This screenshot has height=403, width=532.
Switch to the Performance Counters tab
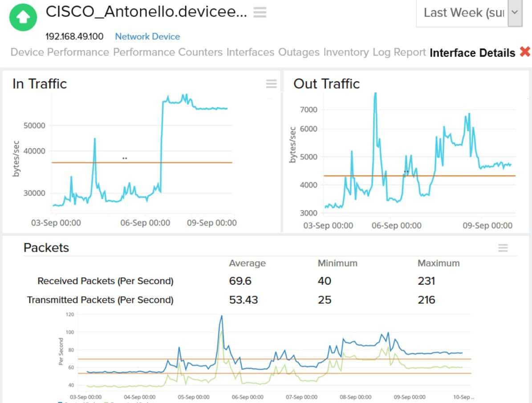point(167,52)
